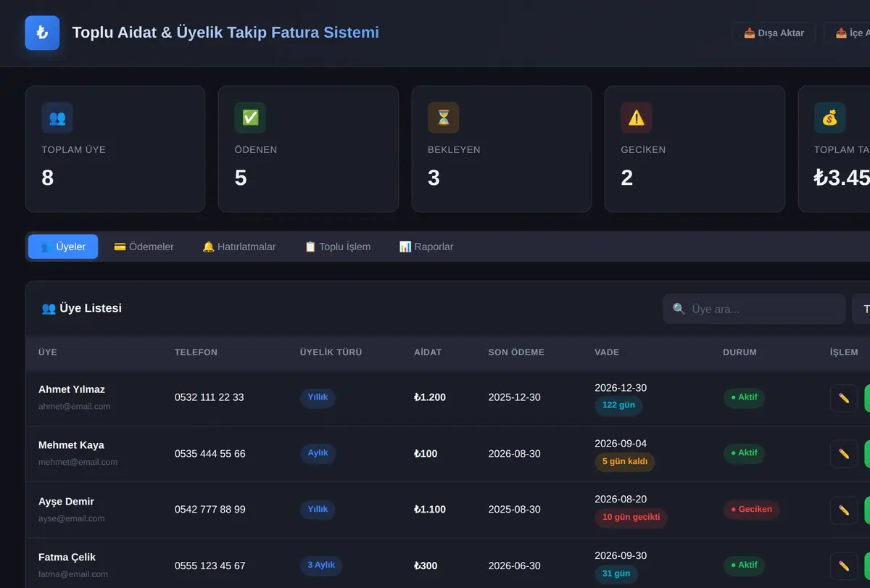The image size is (870, 588).
Task: Click the Telefon column header
Action: [196, 352]
